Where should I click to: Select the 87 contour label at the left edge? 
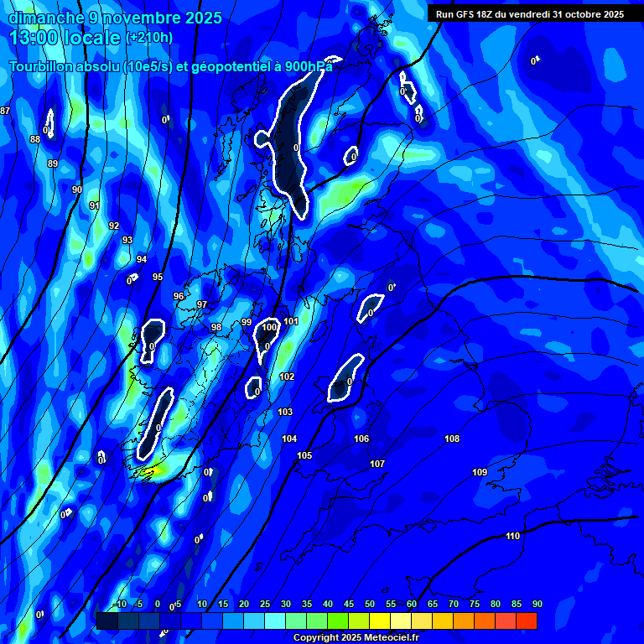click(x=5, y=111)
